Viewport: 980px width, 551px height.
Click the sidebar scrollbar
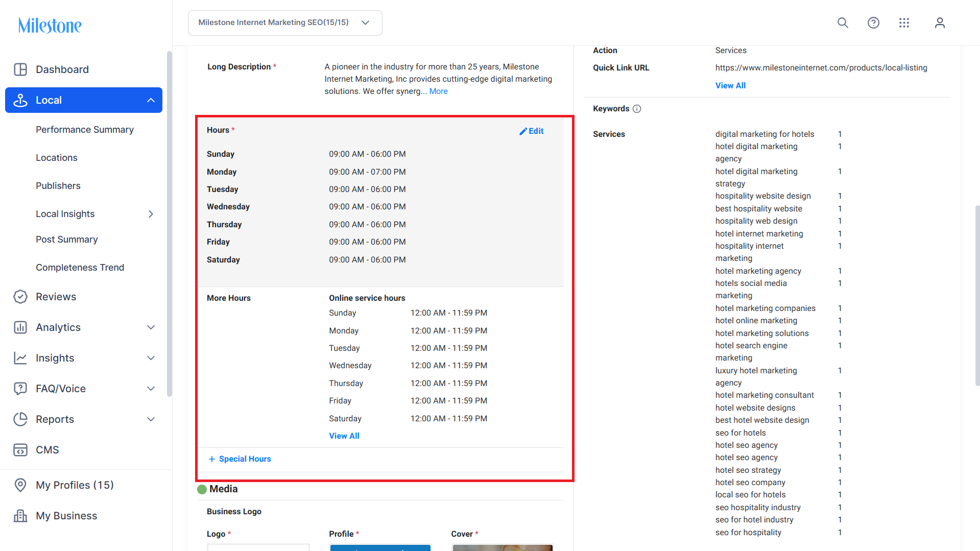[x=170, y=224]
